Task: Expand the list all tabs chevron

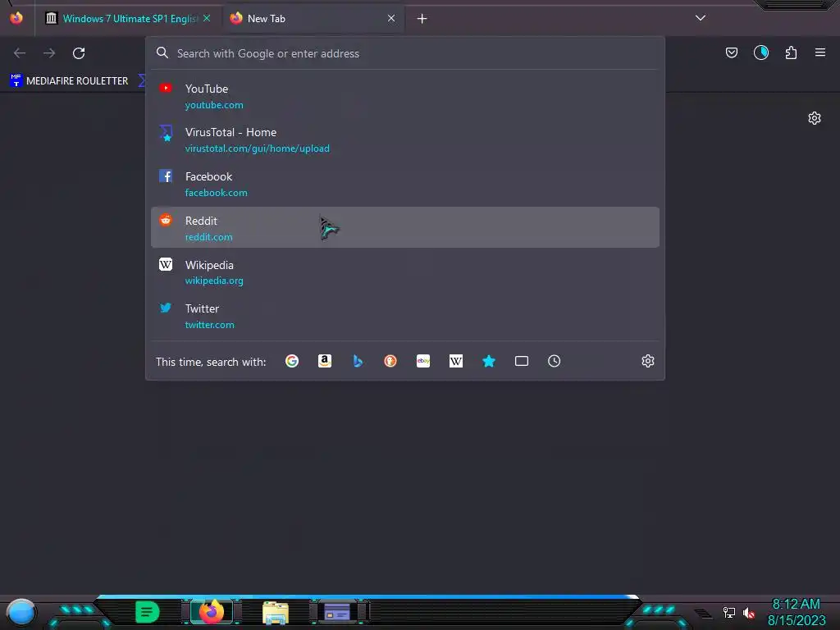Action: [701, 18]
